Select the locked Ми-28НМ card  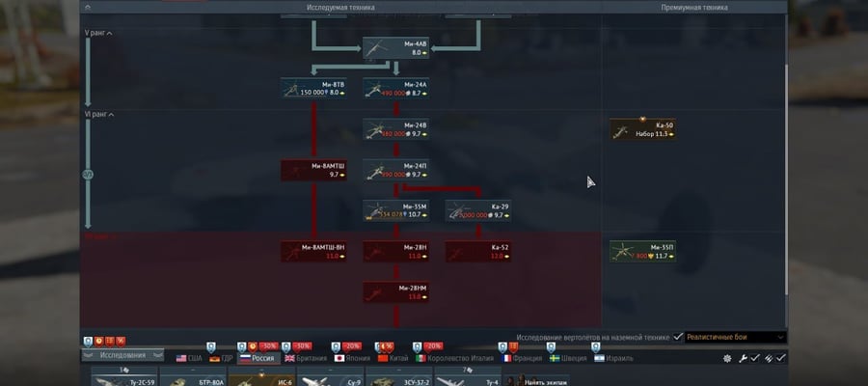pos(395,291)
